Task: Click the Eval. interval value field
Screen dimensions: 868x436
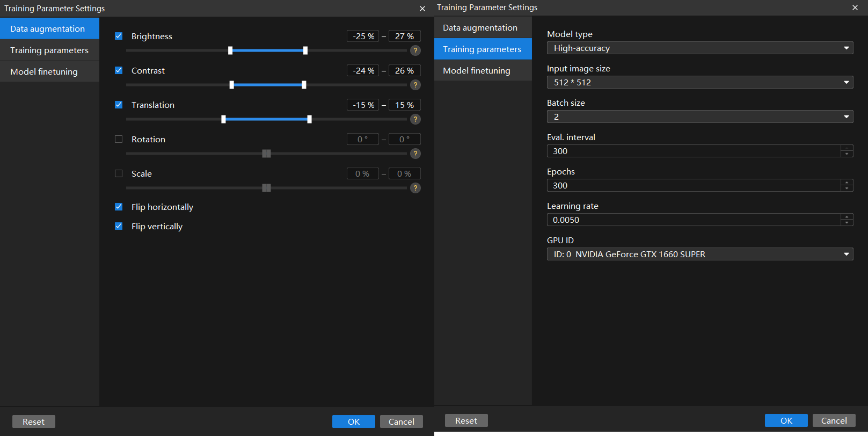Action: [694, 151]
